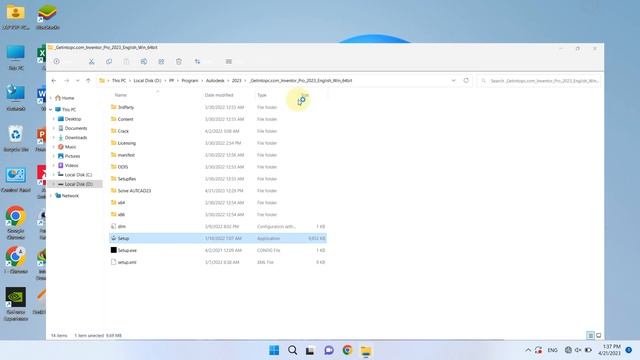Click the Forward navigation arrow
The width and height of the screenshot is (640, 360).
[67, 80]
